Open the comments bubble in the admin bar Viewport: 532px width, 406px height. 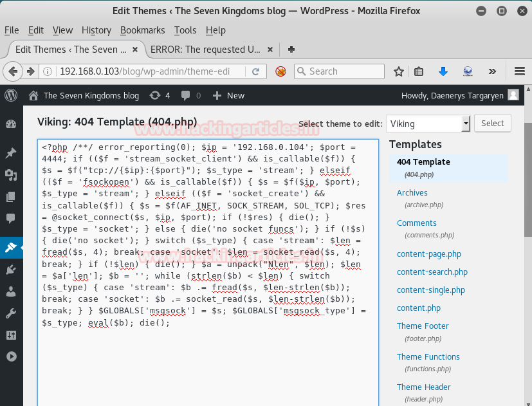[190, 96]
